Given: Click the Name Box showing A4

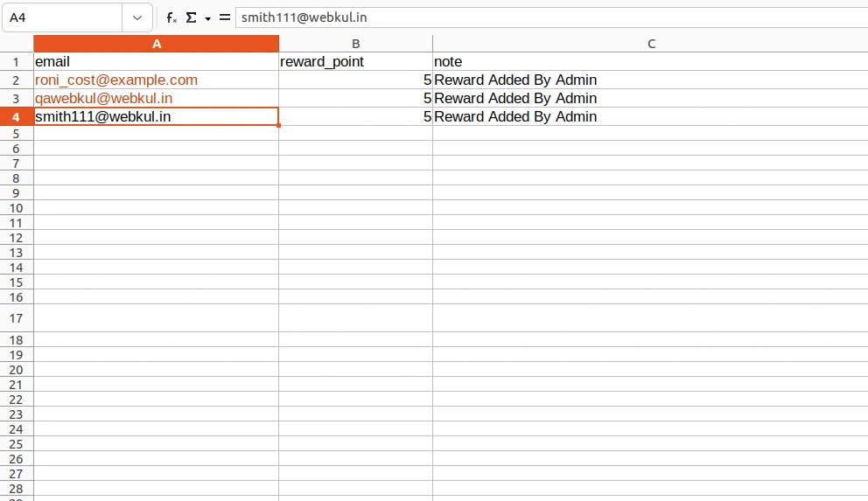Looking at the screenshot, I should tap(61, 17).
